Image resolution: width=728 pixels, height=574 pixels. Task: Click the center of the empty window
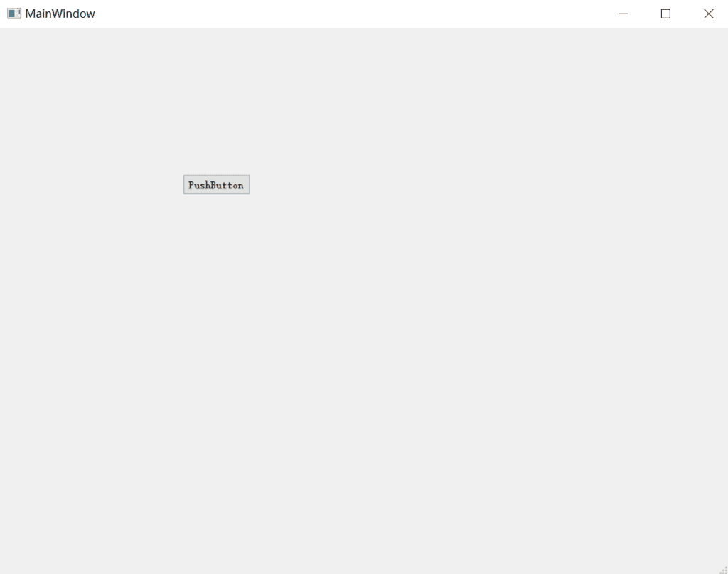coord(364,300)
